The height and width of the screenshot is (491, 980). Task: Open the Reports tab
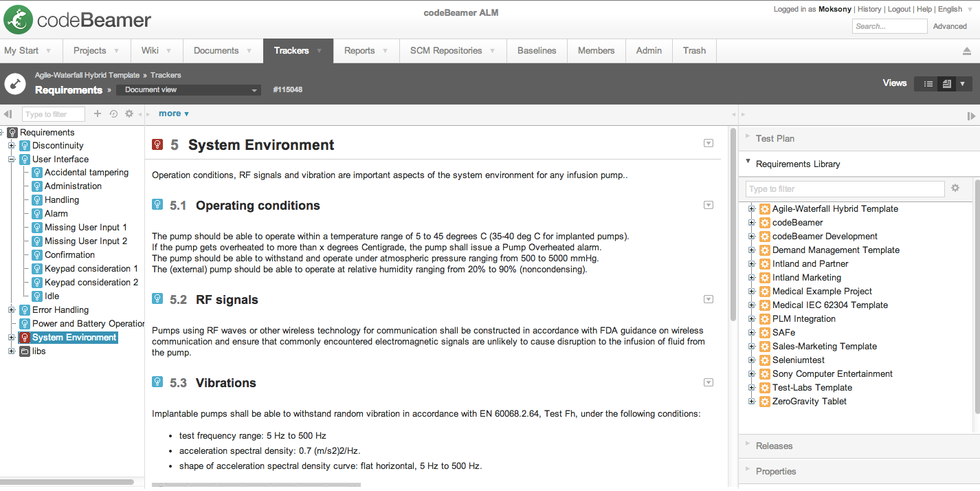coord(366,51)
